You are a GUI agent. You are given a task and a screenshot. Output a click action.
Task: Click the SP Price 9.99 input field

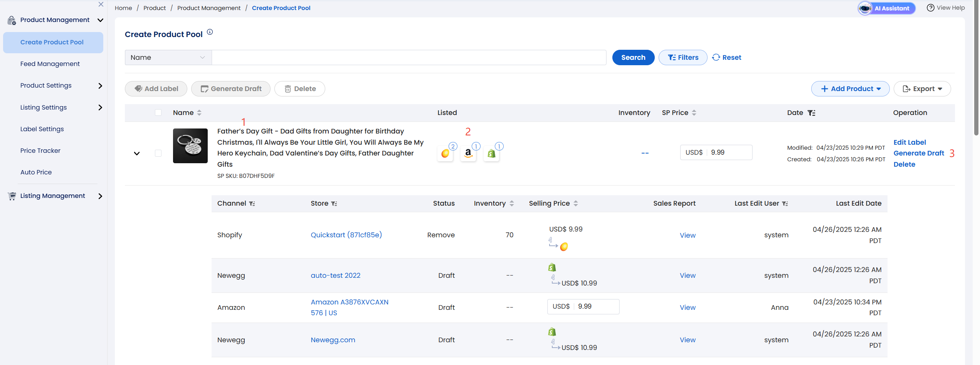(716, 152)
